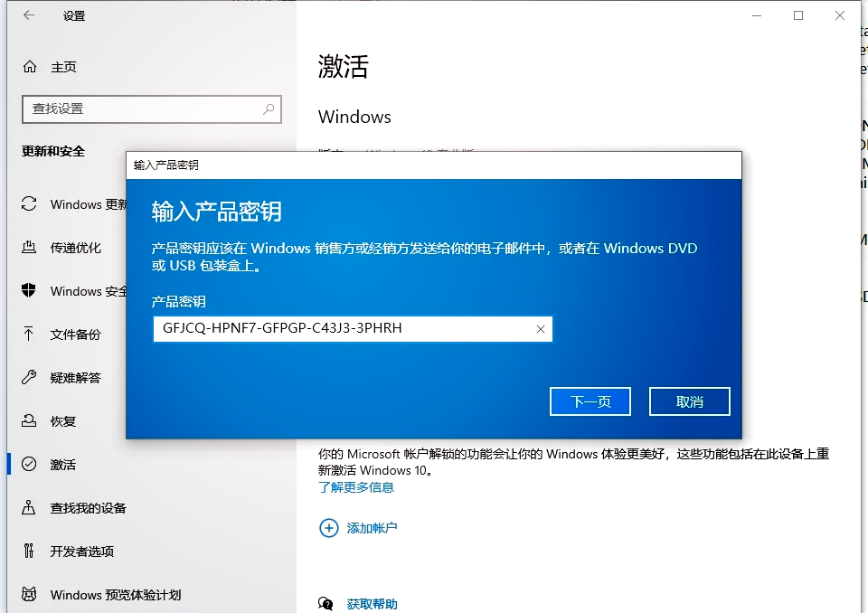
Task: Click the Windows section heading
Action: pos(354,117)
